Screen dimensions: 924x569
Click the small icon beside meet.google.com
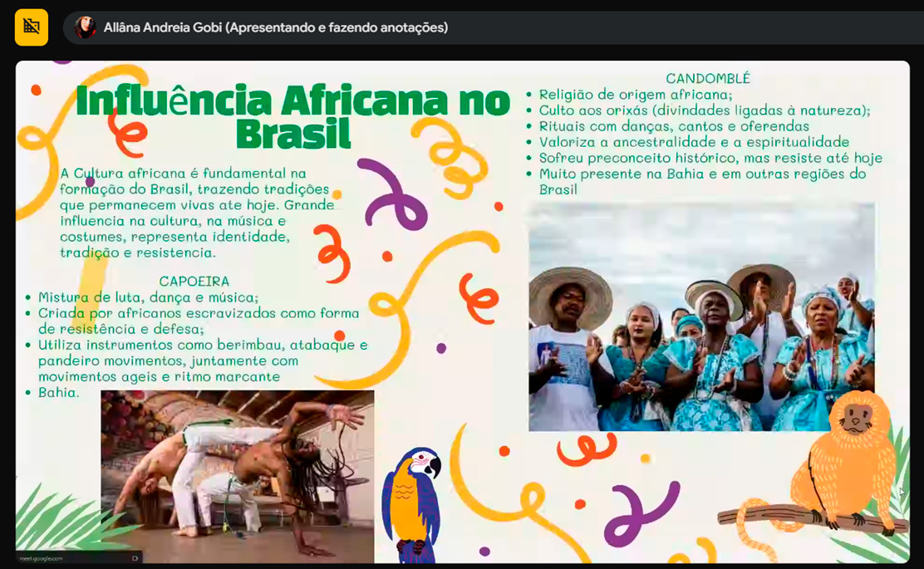coord(135,558)
